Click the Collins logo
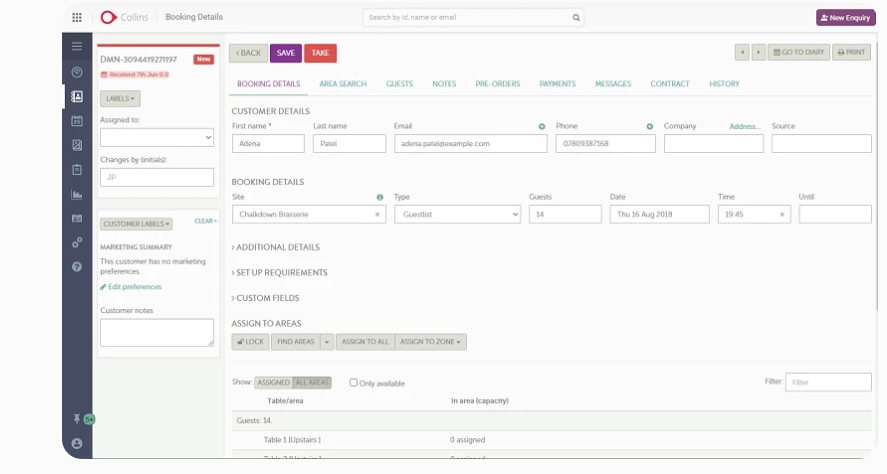 click(124, 18)
